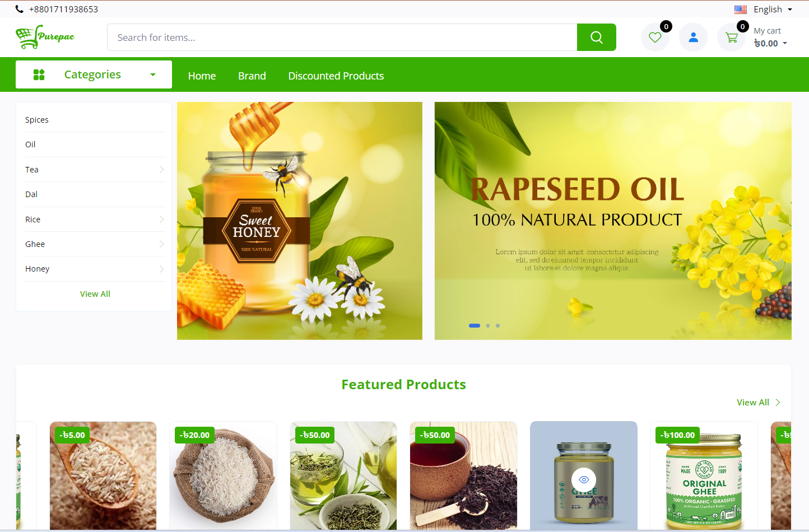Viewport: 809px width, 532px height.
Task: Click View All under the categories list
Action: 95,294
